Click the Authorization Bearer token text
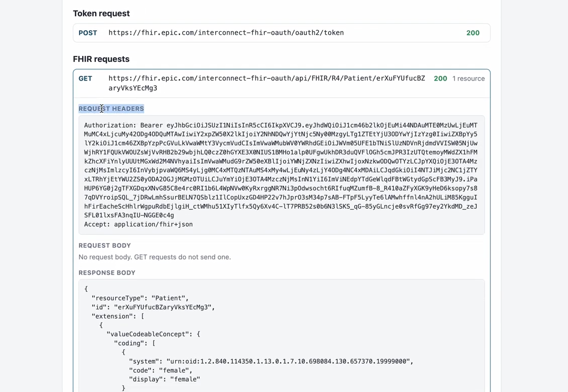This screenshot has height=392, width=568. point(281,170)
